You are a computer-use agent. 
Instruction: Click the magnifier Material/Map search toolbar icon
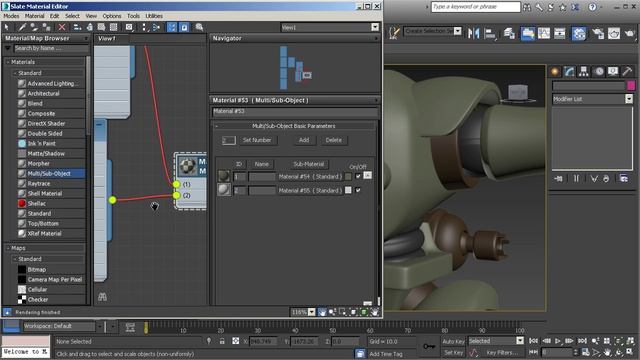tap(199, 27)
